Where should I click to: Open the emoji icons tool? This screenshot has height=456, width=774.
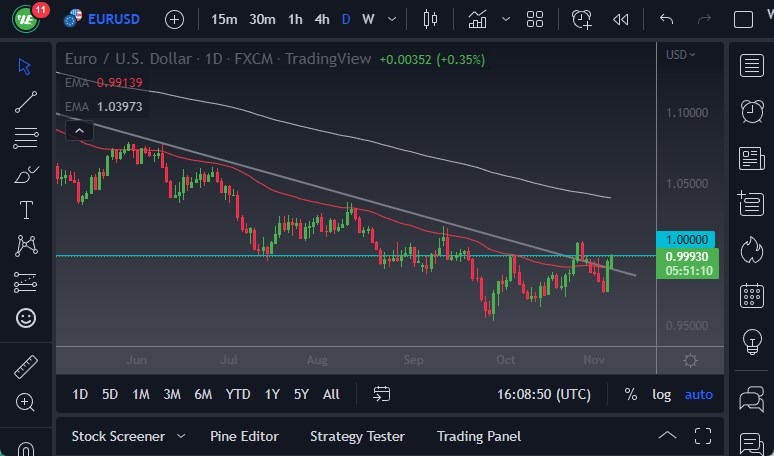pyautogui.click(x=26, y=318)
